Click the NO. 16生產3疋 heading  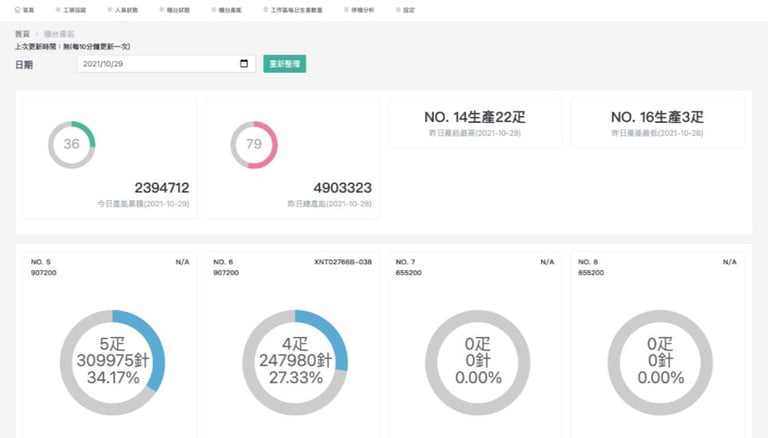coord(657,117)
